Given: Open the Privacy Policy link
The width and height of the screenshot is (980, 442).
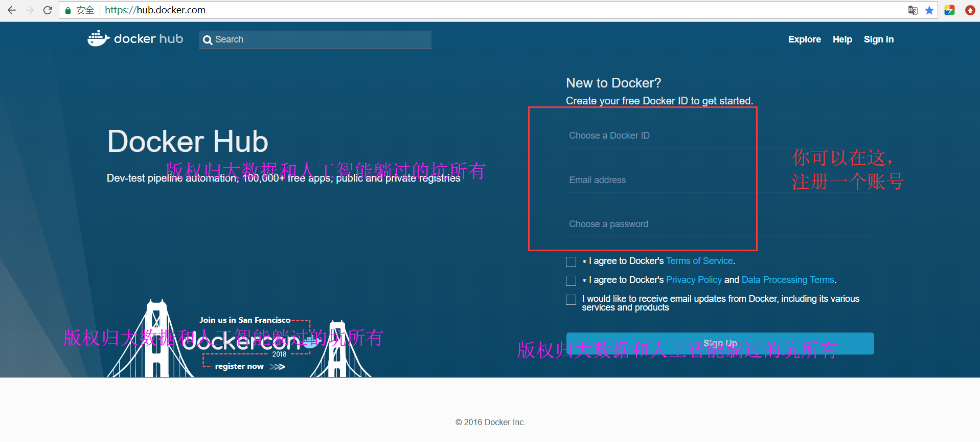Looking at the screenshot, I should coord(694,280).
